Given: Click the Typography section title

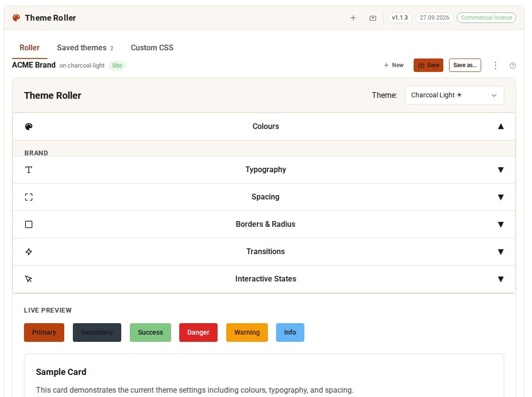Looking at the screenshot, I should coord(266,170).
